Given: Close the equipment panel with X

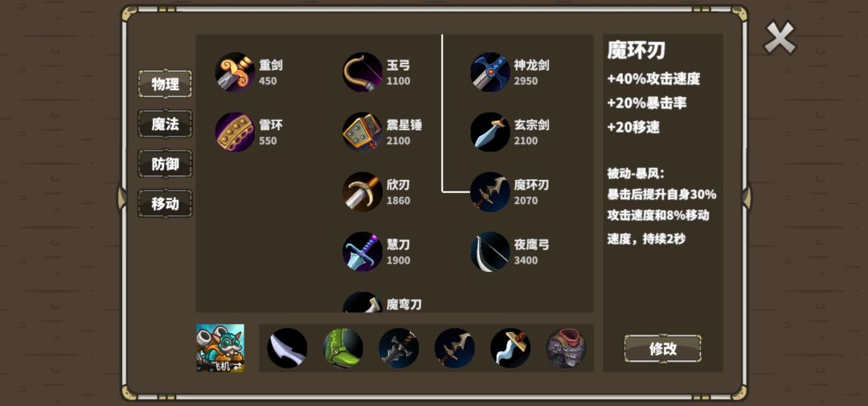Looking at the screenshot, I should [780, 38].
